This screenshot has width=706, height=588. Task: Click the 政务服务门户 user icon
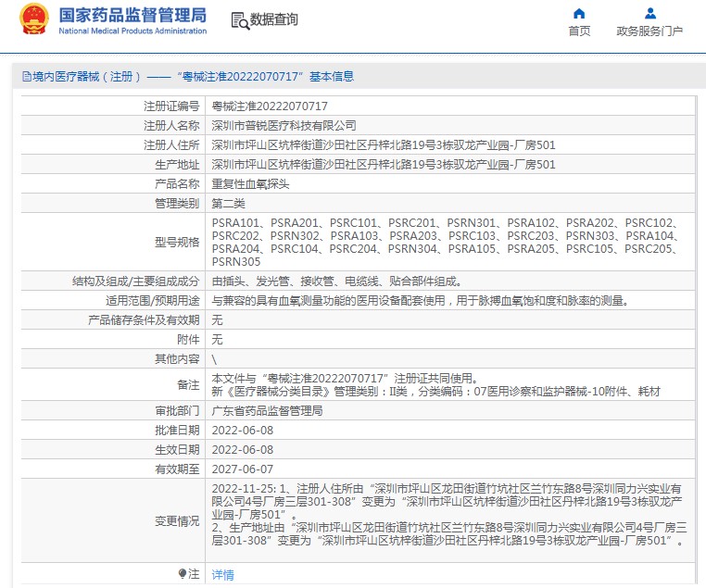pyautogui.click(x=649, y=14)
